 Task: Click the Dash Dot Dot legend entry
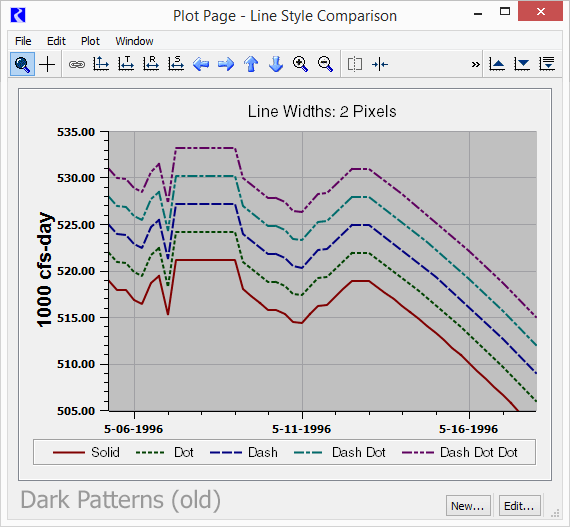pyautogui.click(x=460, y=452)
